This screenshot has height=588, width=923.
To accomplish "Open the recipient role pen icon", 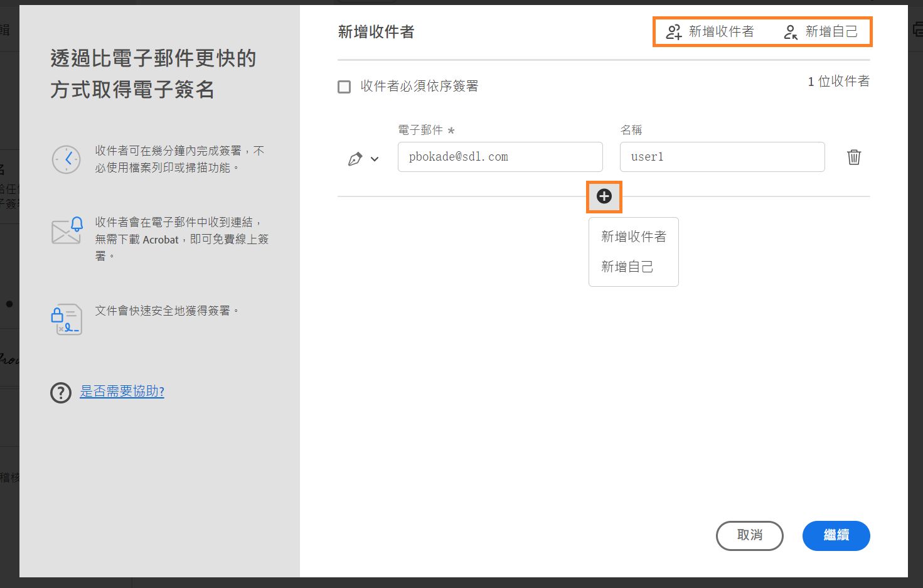I will pos(355,159).
